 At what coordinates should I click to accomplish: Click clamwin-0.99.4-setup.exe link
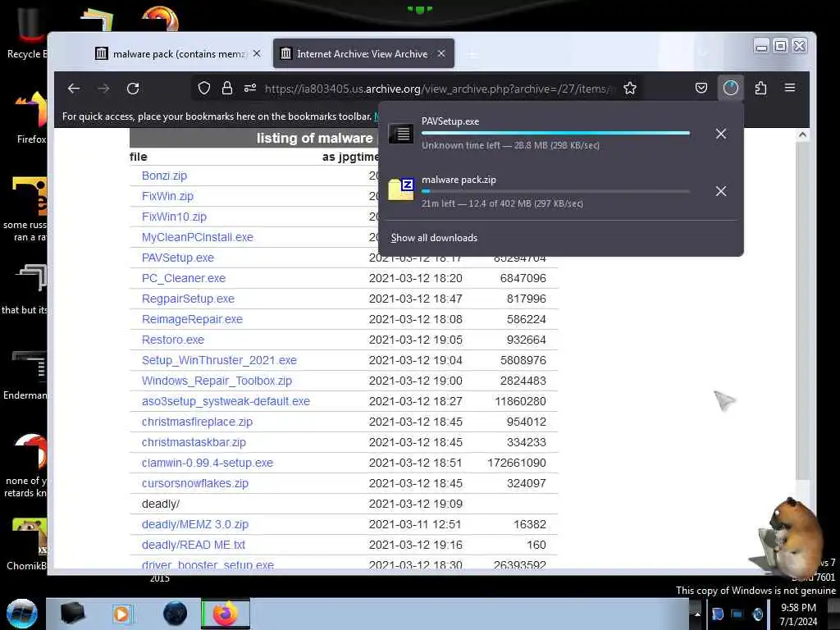tap(208, 463)
